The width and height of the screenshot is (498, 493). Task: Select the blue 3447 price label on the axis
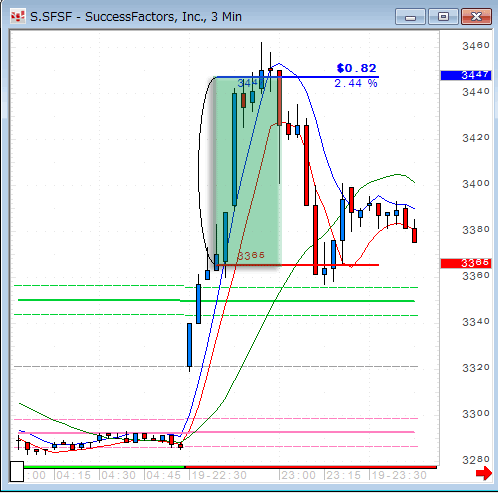pos(466,75)
